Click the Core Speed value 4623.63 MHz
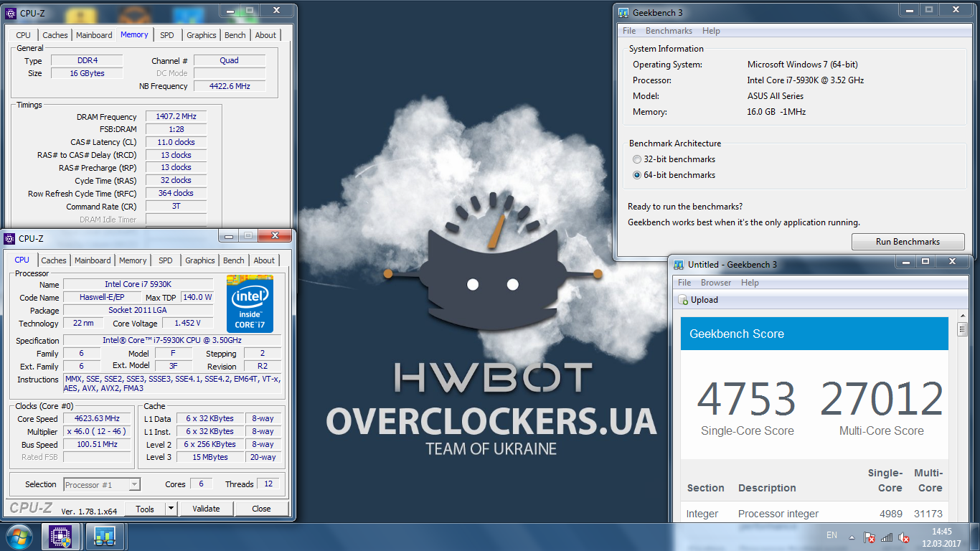Viewport: 980px width, 551px height. (97, 419)
